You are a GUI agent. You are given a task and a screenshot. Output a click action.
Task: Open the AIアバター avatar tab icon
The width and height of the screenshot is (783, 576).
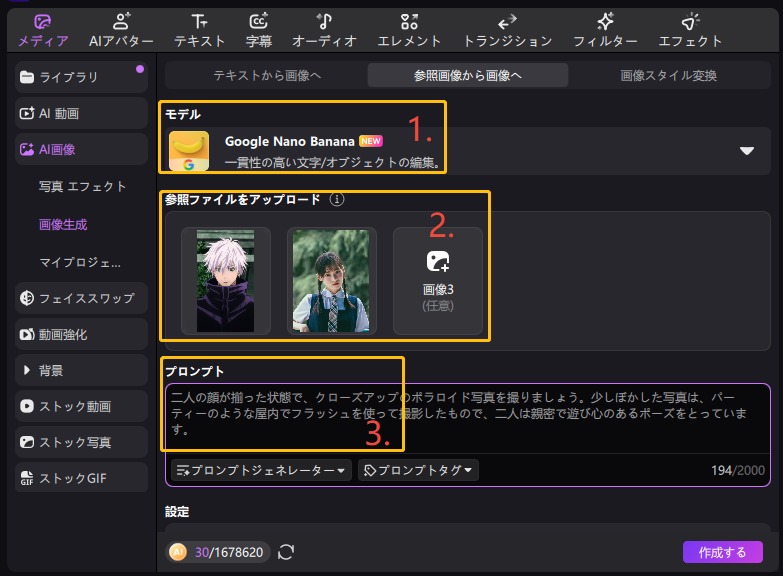click(121, 21)
